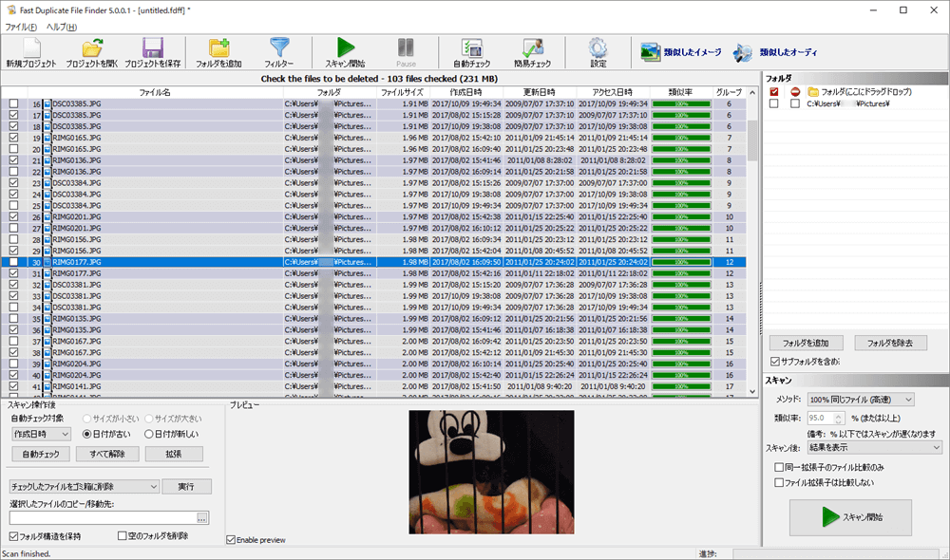Open a project with プロジェクトを開く icon
The height and width of the screenshot is (560, 950).
point(91,48)
